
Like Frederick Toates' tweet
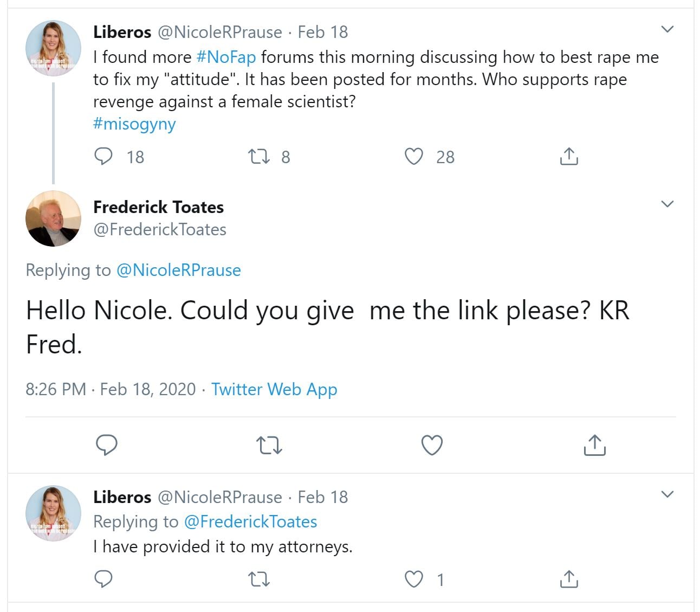tap(432, 445)
